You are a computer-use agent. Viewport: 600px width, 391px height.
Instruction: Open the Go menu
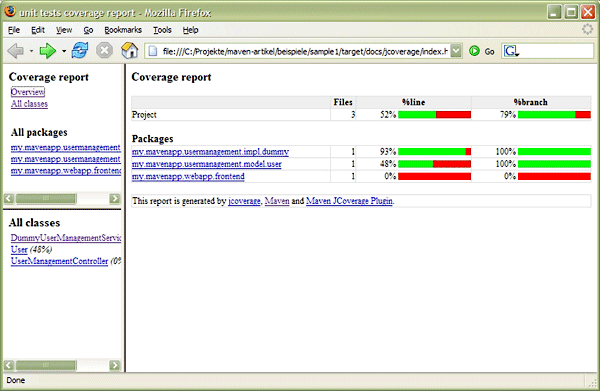(88, 30)
